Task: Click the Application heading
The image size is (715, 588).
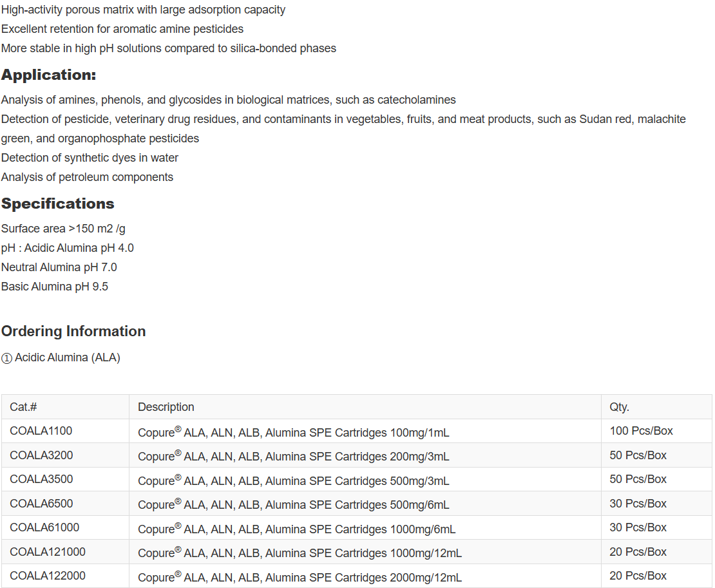Action: [48, 75]
